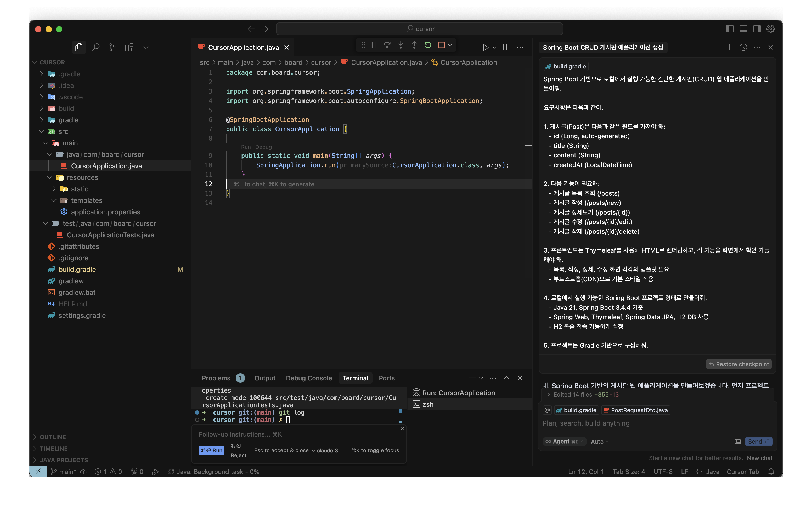812x516 pixels.
Task: Switch to the Problems tab
Action: click(x=216, y=378)
